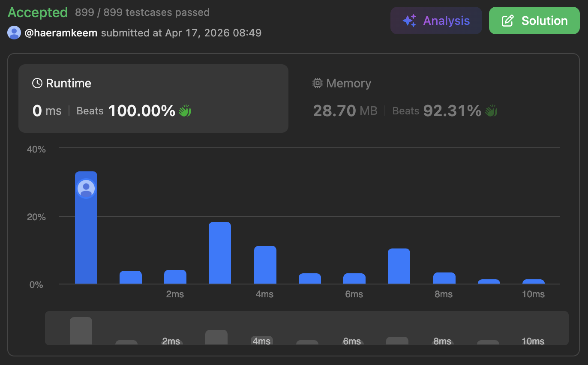The height and width of the screenshot is (365, 588).
Task: Open the Analysis button
Action: click(436, 21)
